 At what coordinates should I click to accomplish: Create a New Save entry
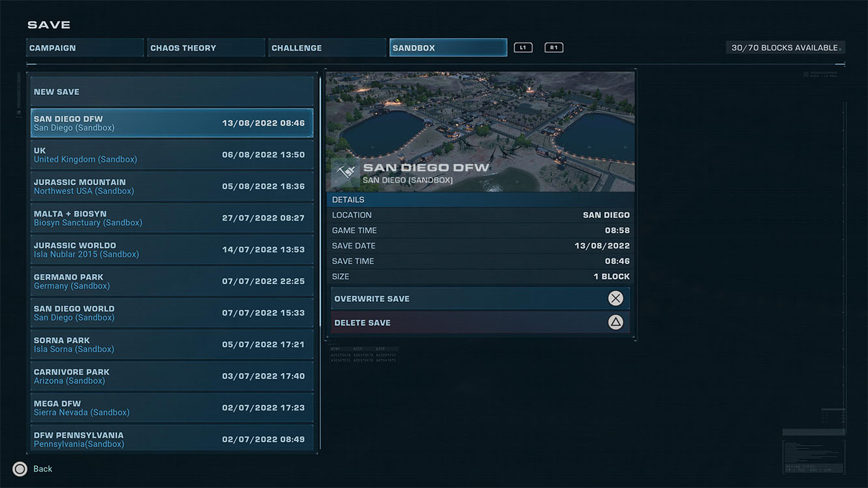(x=172, y=92)
